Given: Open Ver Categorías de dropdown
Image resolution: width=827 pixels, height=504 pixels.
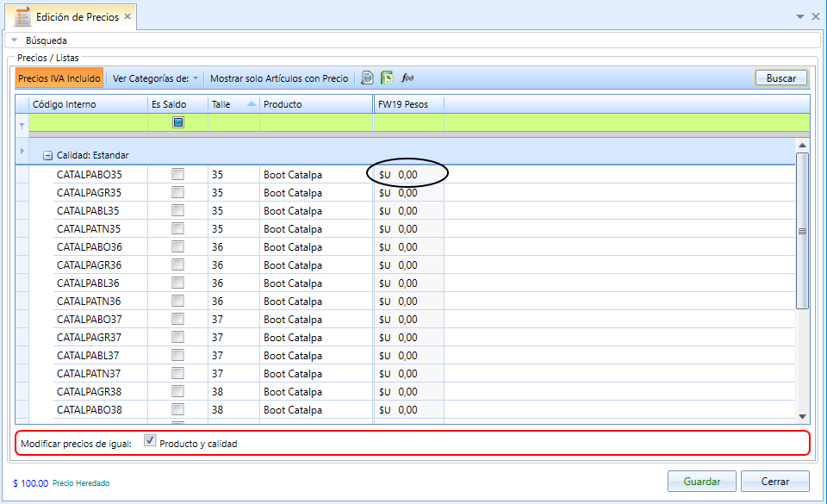Looking at the screenshot, I should [155, 78].
